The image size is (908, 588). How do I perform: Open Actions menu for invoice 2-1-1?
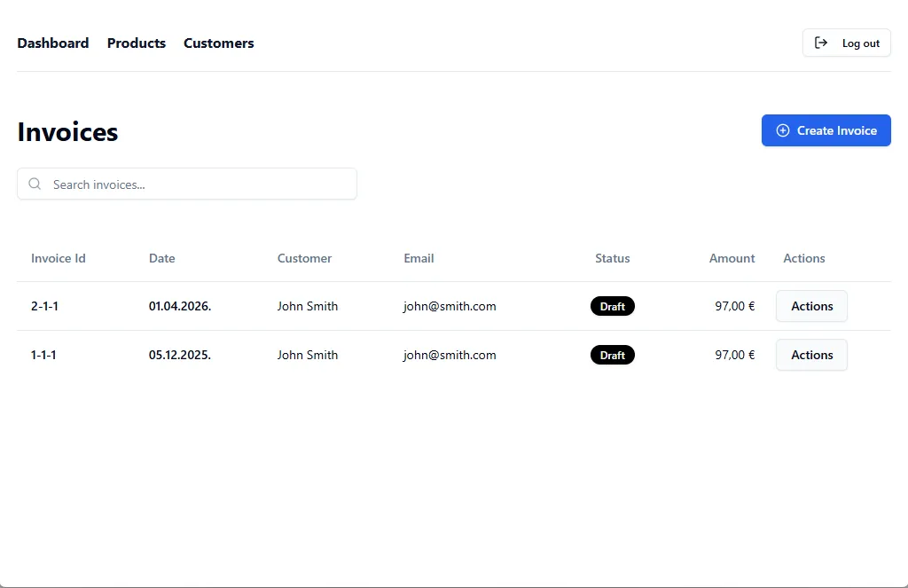811,306
